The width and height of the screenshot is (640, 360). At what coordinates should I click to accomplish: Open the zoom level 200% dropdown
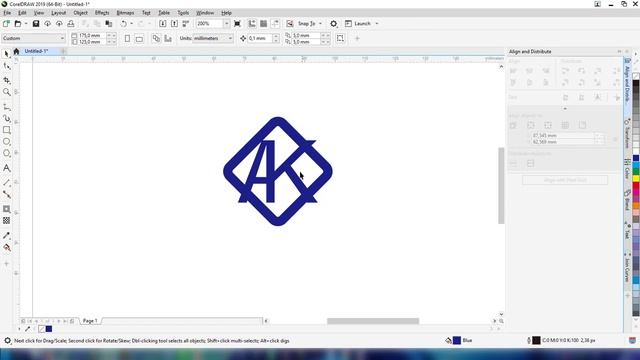point(226,24)
